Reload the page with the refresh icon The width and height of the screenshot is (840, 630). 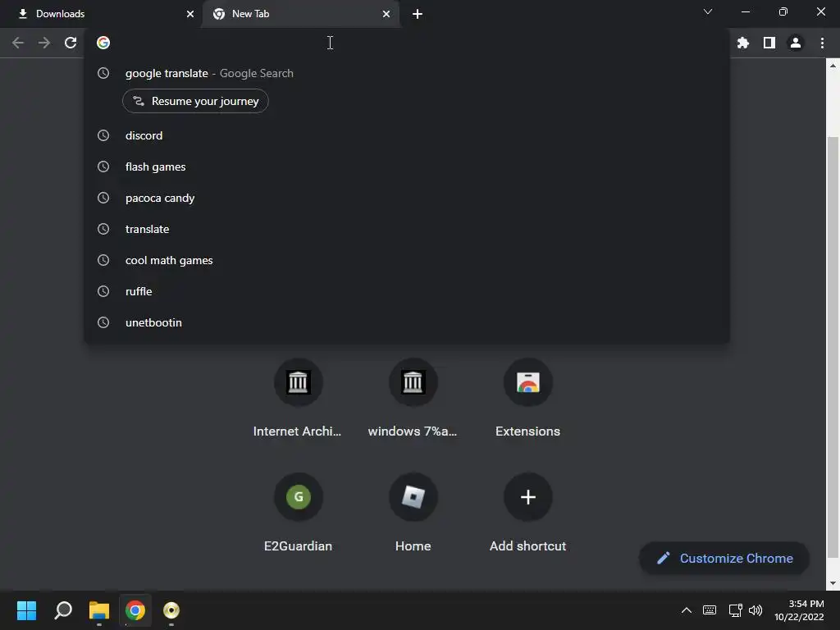pyautogui.click(x=71, y=43)
